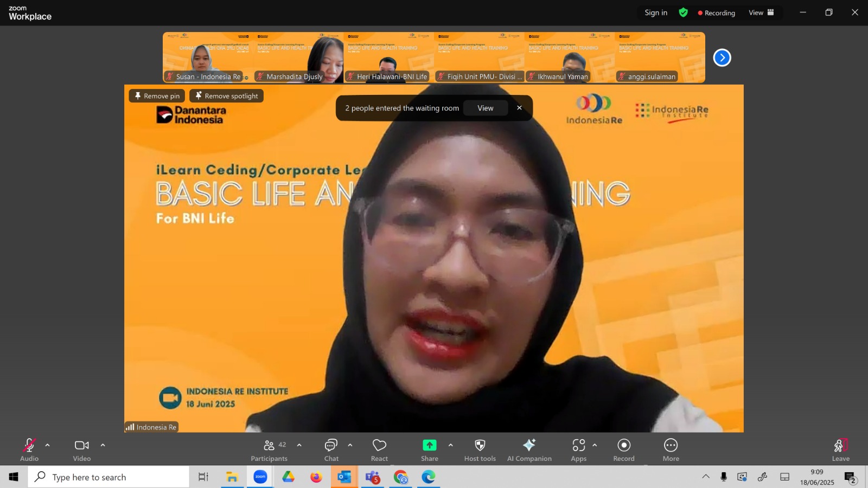This screenshot has width=868, height=488.
Task: Toggle camera with the Video icon
Action: coord(82,450)
